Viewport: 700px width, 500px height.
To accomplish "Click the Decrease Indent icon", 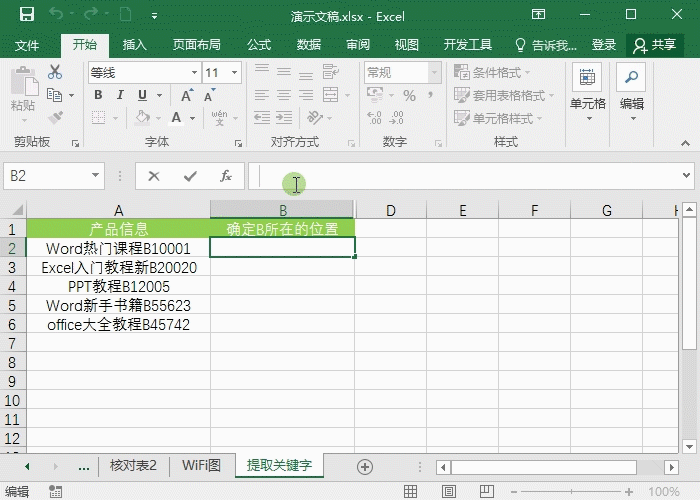I will pos(262,118).
